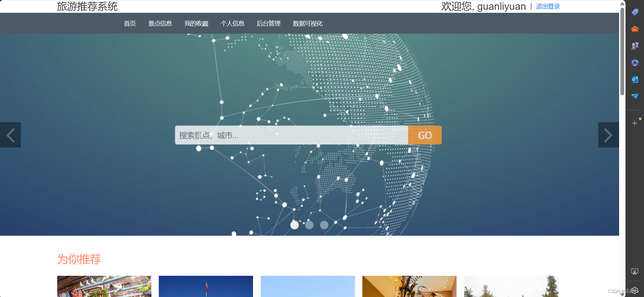
Task: Open sidebar settings gear icon
Action: point(635,290)
